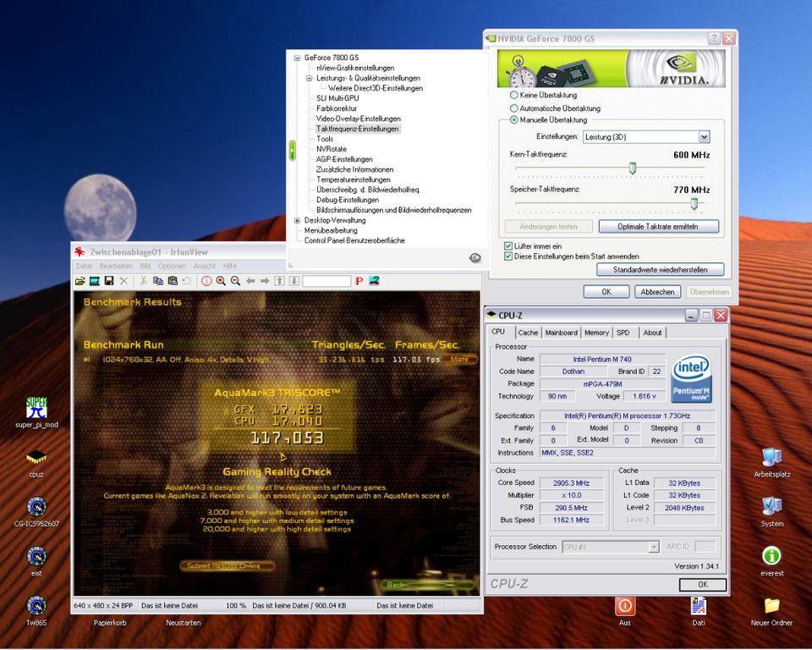
Task: Start the slideshow via IrfanView's filmstrip icon
Action: coord(94,281)
